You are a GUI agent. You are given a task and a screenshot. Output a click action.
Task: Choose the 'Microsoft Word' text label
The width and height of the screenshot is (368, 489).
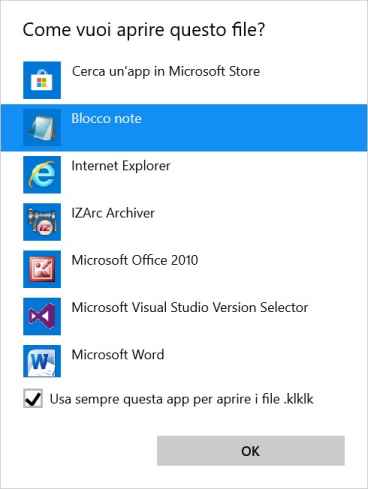coord(118,355)
